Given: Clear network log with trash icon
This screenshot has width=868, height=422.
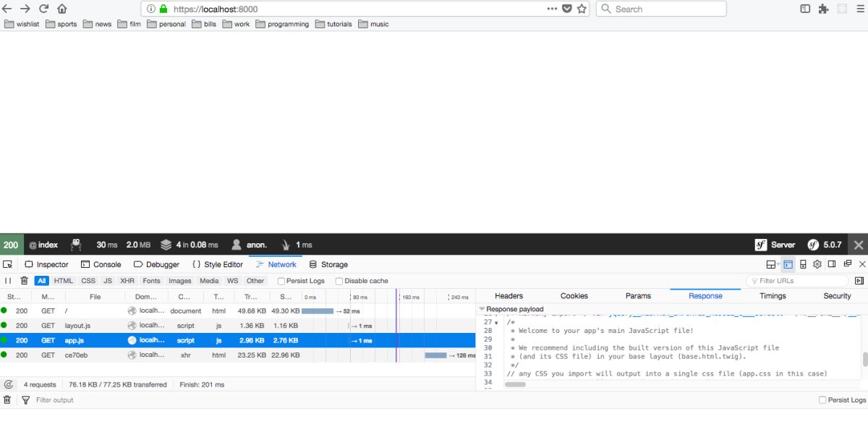Looking at the screenshot, I should (24, 281).
